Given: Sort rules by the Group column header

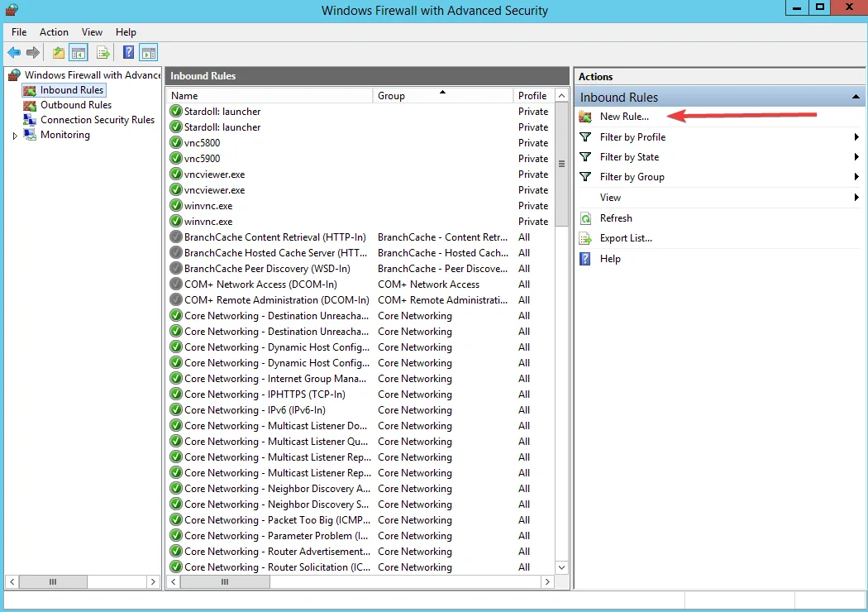Looking at the screenshot, I should pyautogui.click(x=443, y=96).
